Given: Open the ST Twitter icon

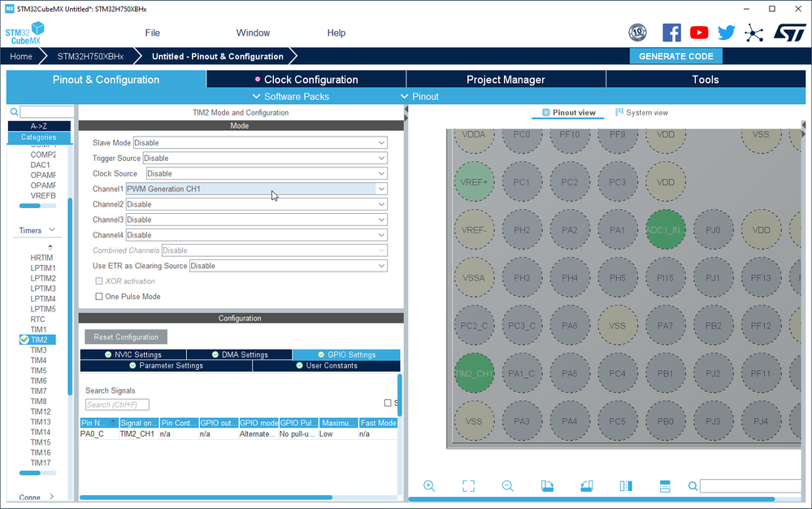Looking at the screenshot, I should point(727,33).
